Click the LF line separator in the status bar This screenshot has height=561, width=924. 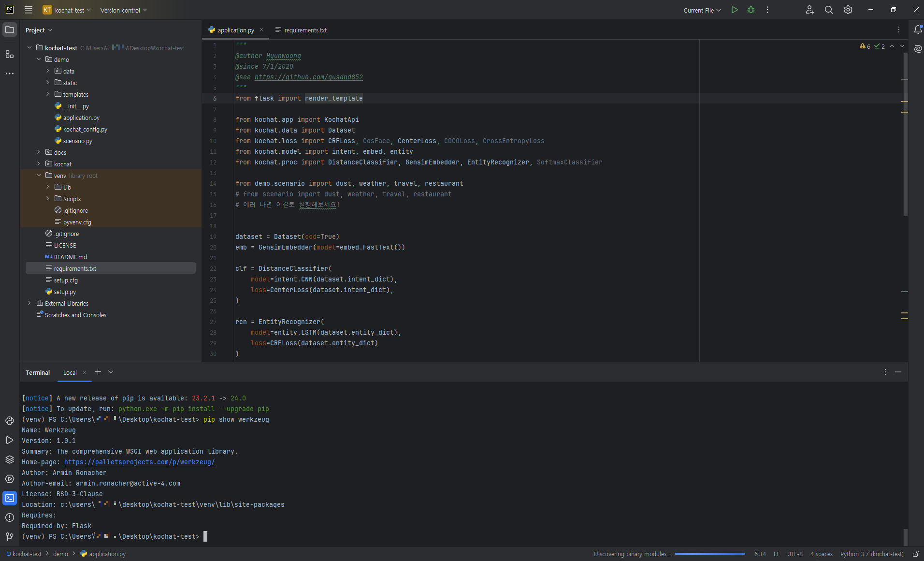click(x=777, y=554)
